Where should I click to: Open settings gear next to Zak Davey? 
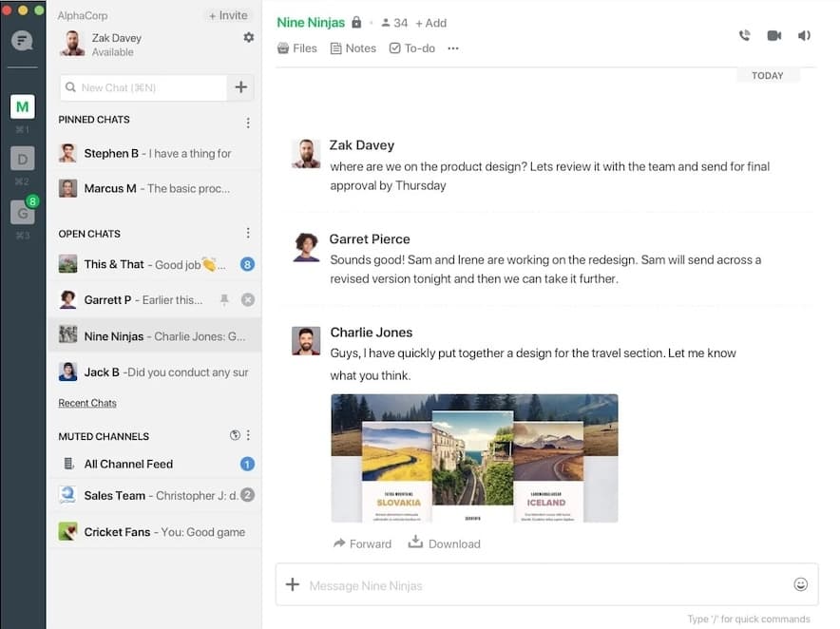pyautogui.click(x=248, y=37)
